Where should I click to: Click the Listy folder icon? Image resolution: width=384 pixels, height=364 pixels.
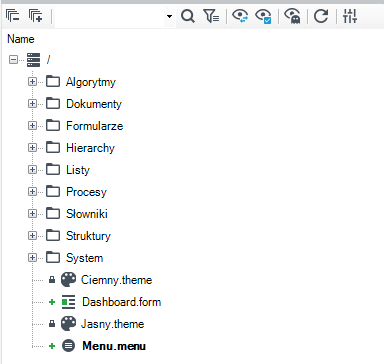(53, 169)
